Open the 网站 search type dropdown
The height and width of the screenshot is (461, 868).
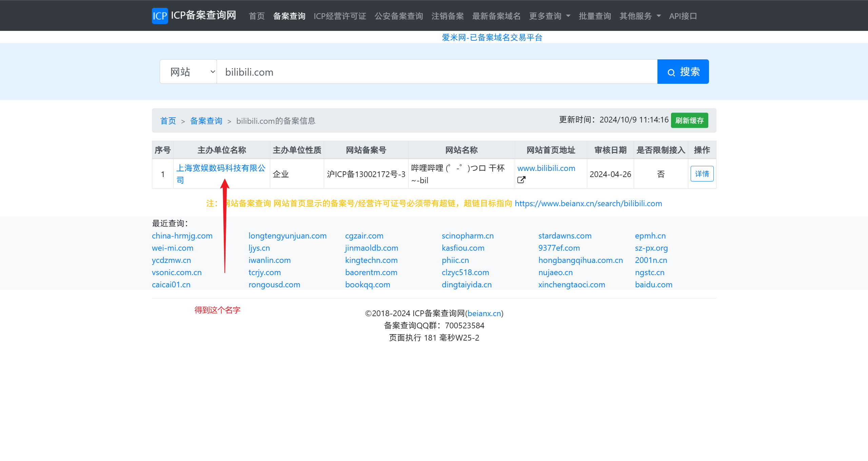(x=189, y=72)
